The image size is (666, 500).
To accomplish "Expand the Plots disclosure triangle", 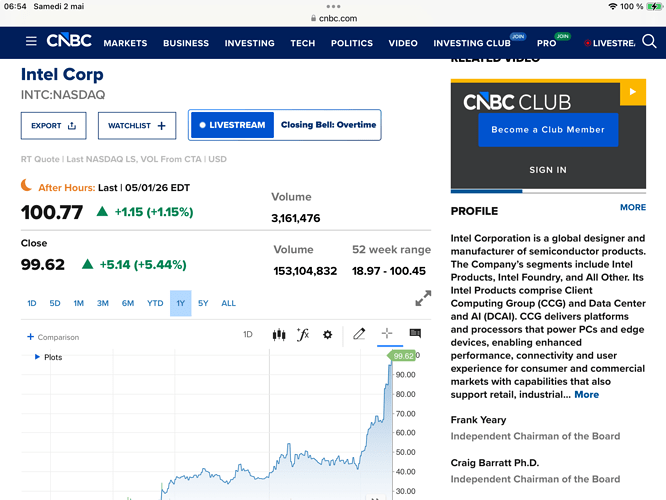I will click(x=37, y=357).
